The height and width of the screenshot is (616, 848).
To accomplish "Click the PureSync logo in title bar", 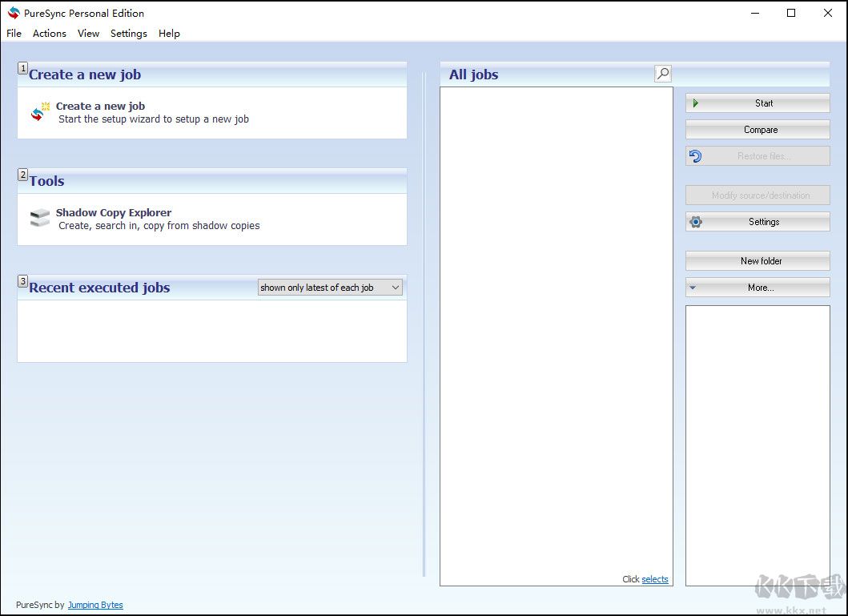I will (14, 13).
